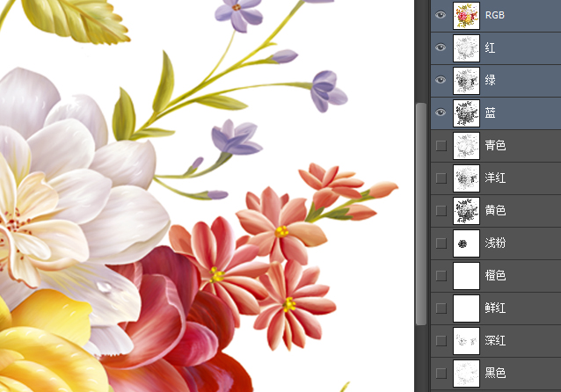The image size is (561, 392).
Task: Toggle visibility of the 绿 channel
Action: click(441, 80)
